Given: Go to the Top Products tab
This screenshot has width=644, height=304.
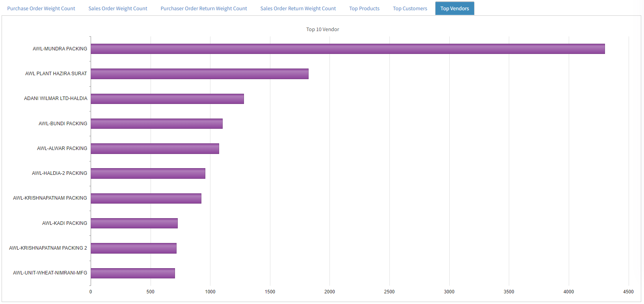Looking at the screenshot, I should pos(364,8).
